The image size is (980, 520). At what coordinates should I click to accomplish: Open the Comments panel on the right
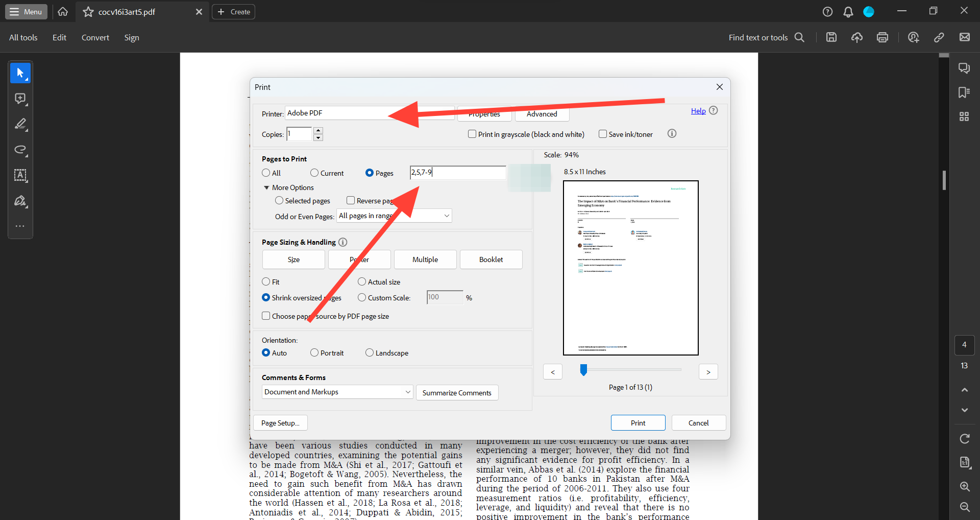click(x=964, y=67)
